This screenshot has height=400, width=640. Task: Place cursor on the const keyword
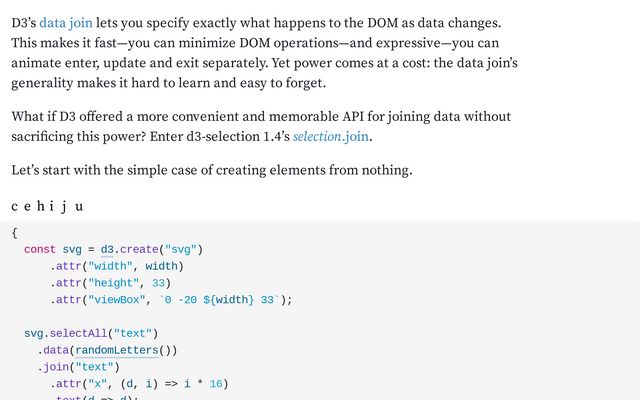40,249
